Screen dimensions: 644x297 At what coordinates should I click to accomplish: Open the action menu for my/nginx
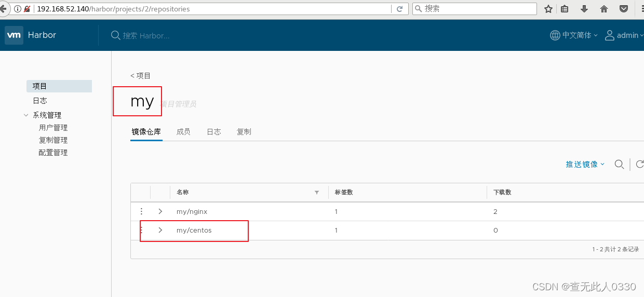tap(141, 211)
